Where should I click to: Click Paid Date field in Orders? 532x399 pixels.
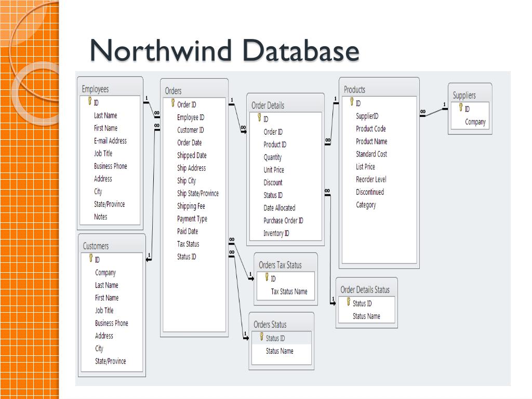pos(188,231)
